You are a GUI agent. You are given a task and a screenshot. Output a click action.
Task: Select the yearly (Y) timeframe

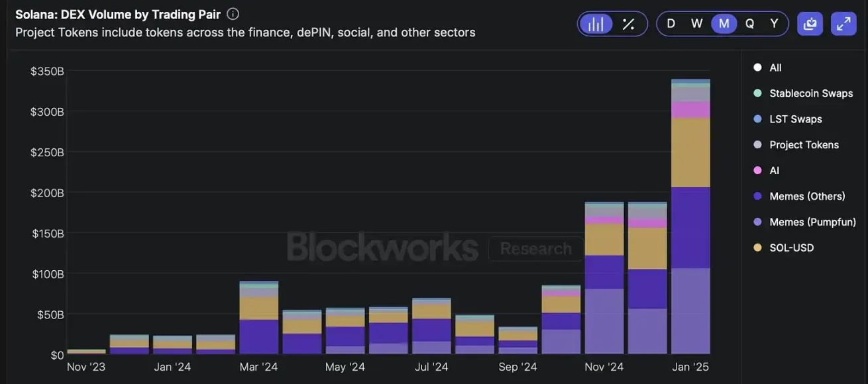774,24
